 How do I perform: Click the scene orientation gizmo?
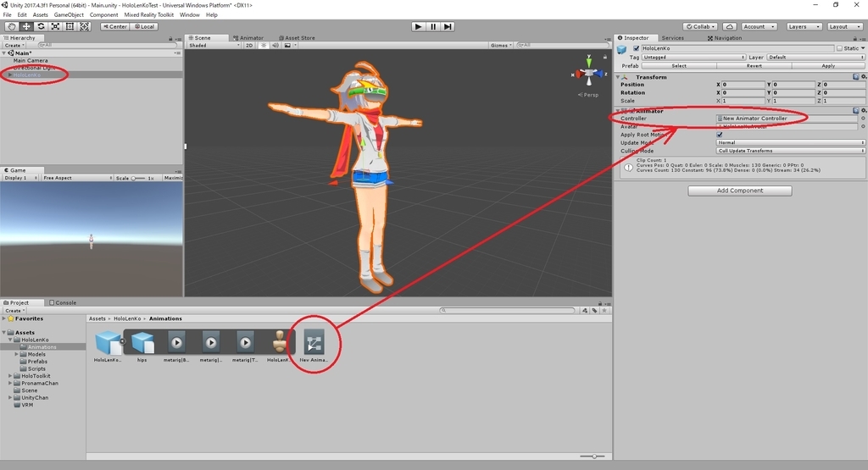(588, 72)
